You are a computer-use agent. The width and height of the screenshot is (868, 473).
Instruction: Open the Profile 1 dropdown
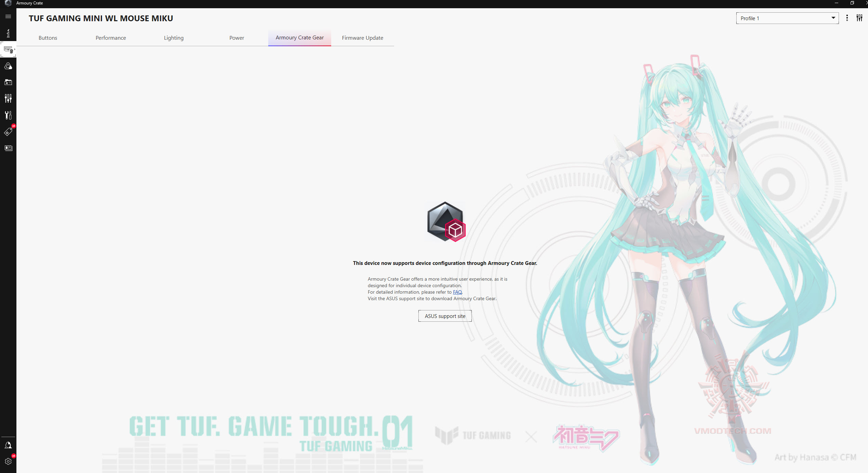point(787,18)
